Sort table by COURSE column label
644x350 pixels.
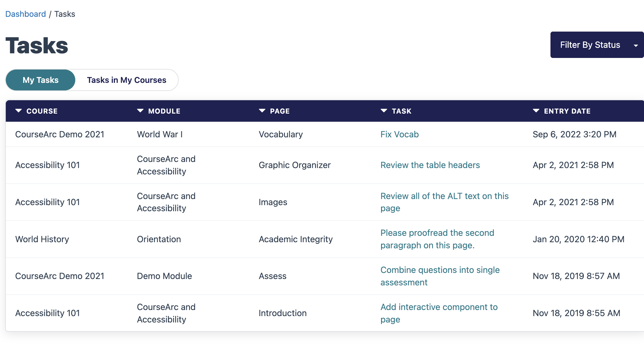click(x=42, y=111)
